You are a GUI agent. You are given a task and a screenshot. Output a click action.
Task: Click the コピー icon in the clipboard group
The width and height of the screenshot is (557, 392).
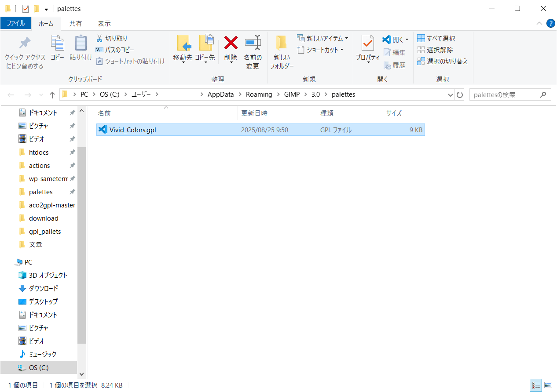pos(57,43)
